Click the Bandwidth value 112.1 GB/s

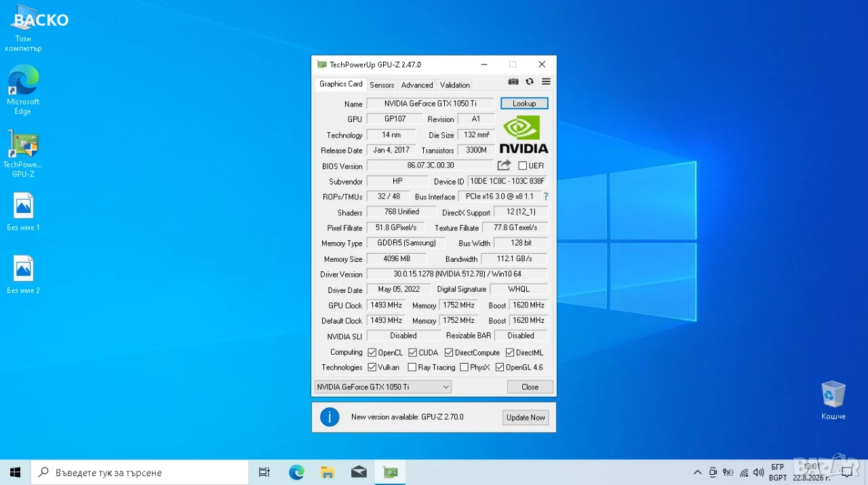coord(514,258)
